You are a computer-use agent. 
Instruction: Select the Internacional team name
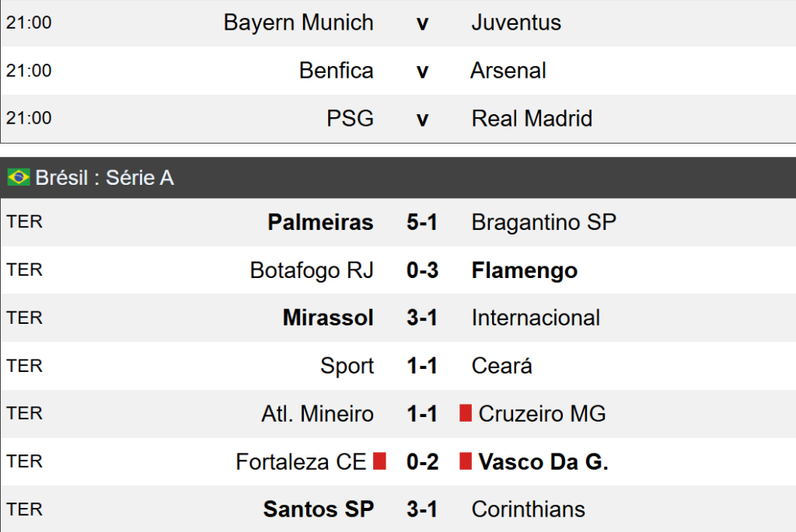tap(536, 318)
